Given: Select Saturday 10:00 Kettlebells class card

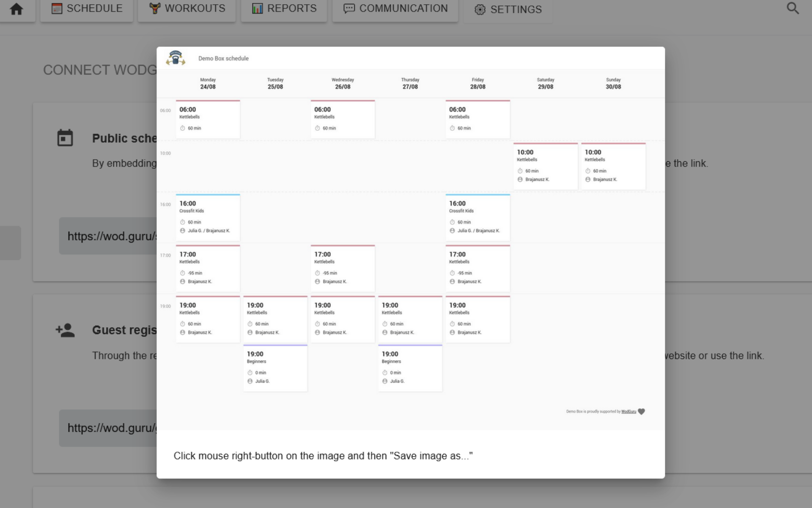Looking at the screenshot, I should point(545,166).
